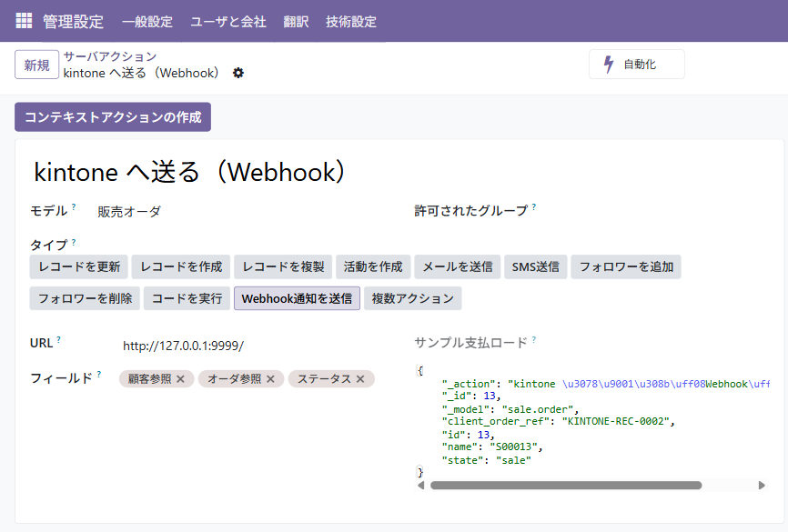The image size is (788, 532).
Task: Select the レコードを作成 type
Action: (x=181, y=266)
